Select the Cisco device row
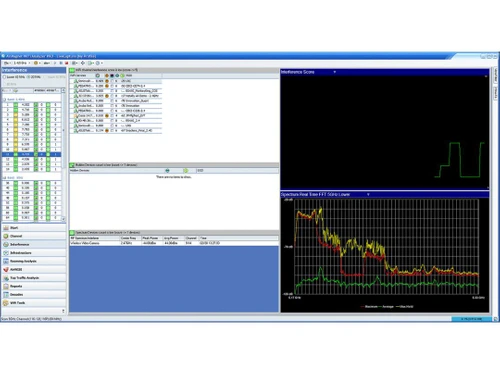This screenshot has height=375, width=500. coord(116,116)
